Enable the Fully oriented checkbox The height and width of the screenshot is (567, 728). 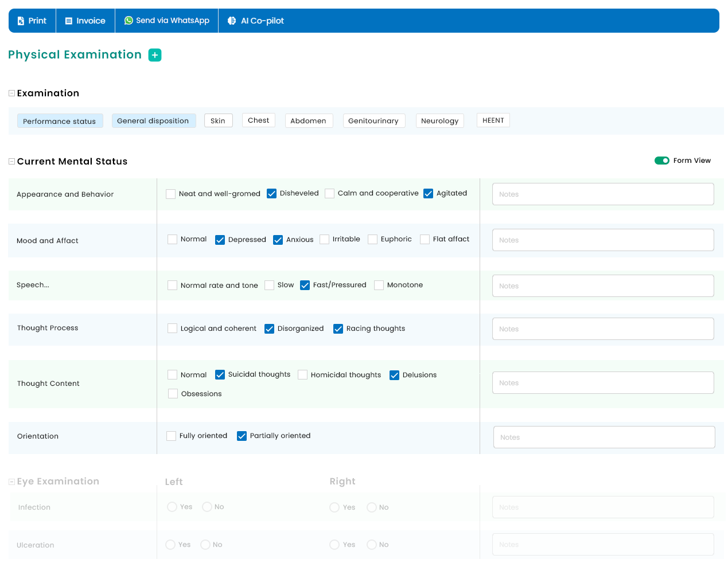point(171,436)
